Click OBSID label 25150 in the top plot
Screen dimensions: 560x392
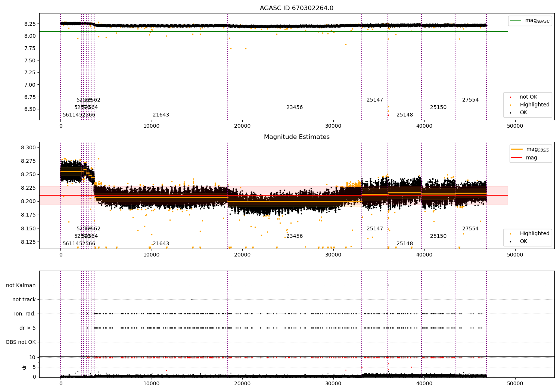[438, 108]
